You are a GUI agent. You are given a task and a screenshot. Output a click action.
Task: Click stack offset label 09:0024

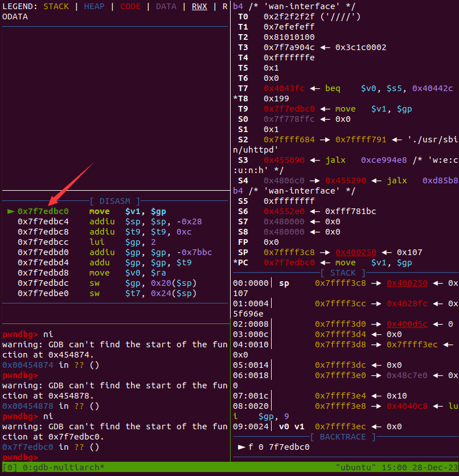click(x=251, y=426)
